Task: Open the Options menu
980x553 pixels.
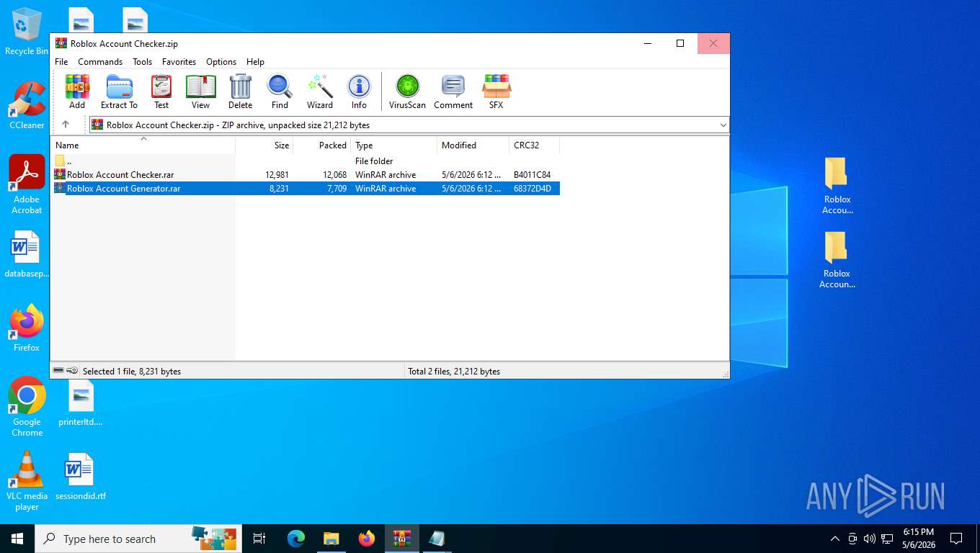Action: tap(221, 62)
